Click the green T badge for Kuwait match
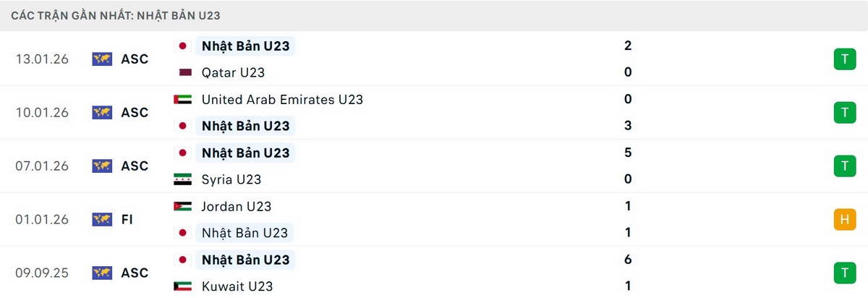Screen dimensions: 868x298 tap(843, 273)
